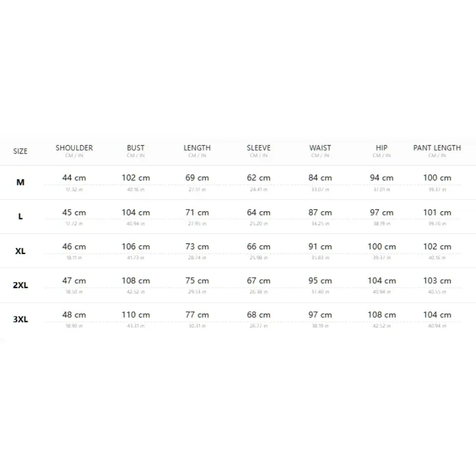476x476 pixels.
Task: Click the SIZE column header
Action: [x=20, y=151]
